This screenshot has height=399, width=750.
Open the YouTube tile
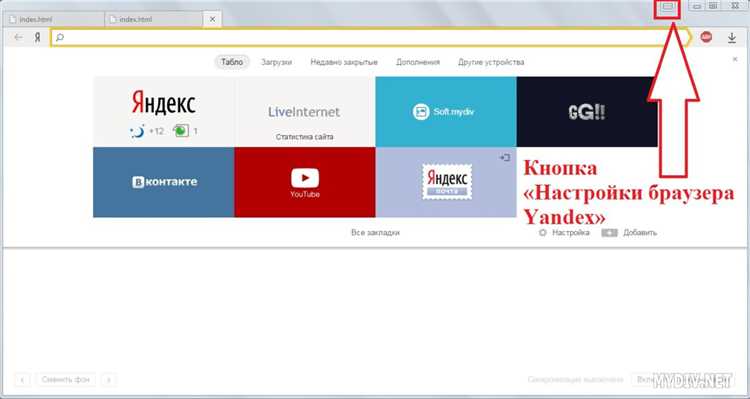pos(305,182)
